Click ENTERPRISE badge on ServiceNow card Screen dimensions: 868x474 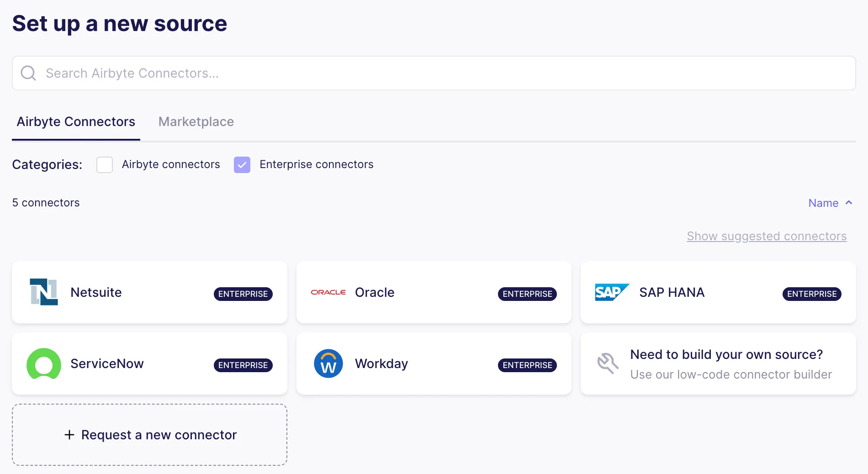click(243, 365)
